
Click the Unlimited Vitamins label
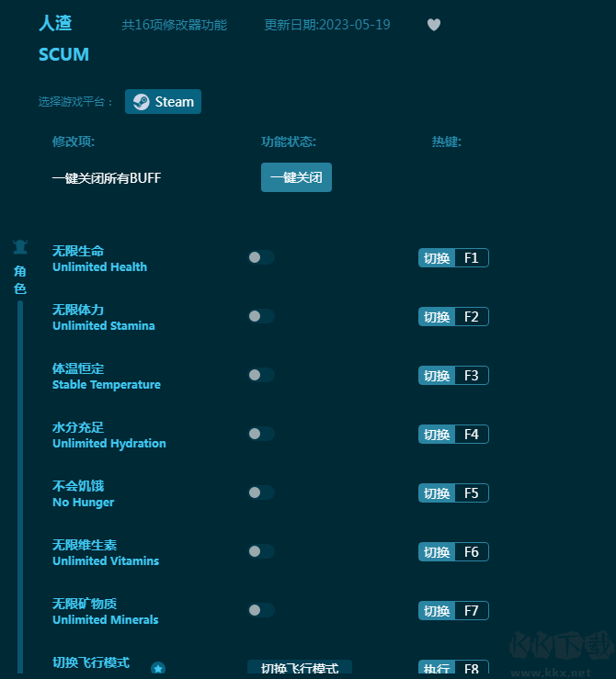click(106, 561)
